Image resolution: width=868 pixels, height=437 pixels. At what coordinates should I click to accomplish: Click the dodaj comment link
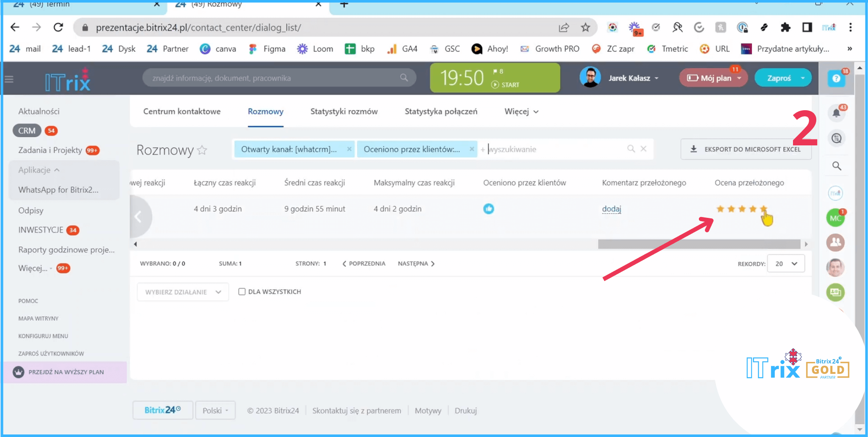pos(611,209)
